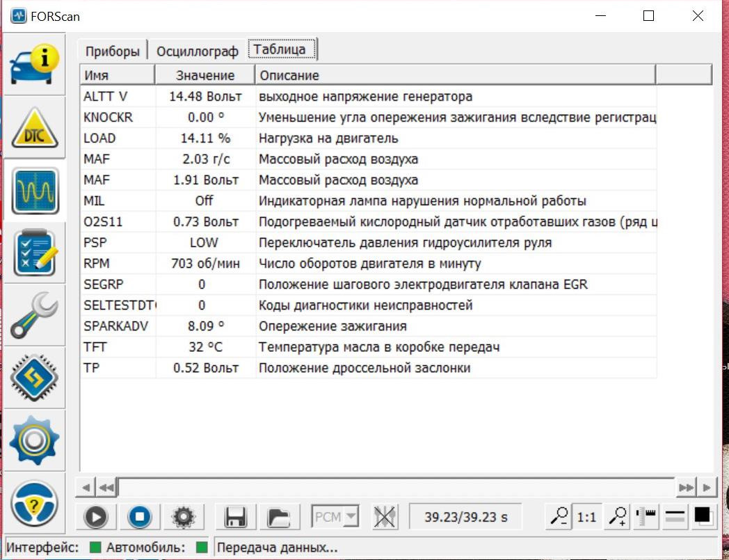Image resolution: width=729 pixels, height=560 pixels.
Task: Open the vehicle information section in sidebar
Action: pyautogui.click(x=34, y=64)
